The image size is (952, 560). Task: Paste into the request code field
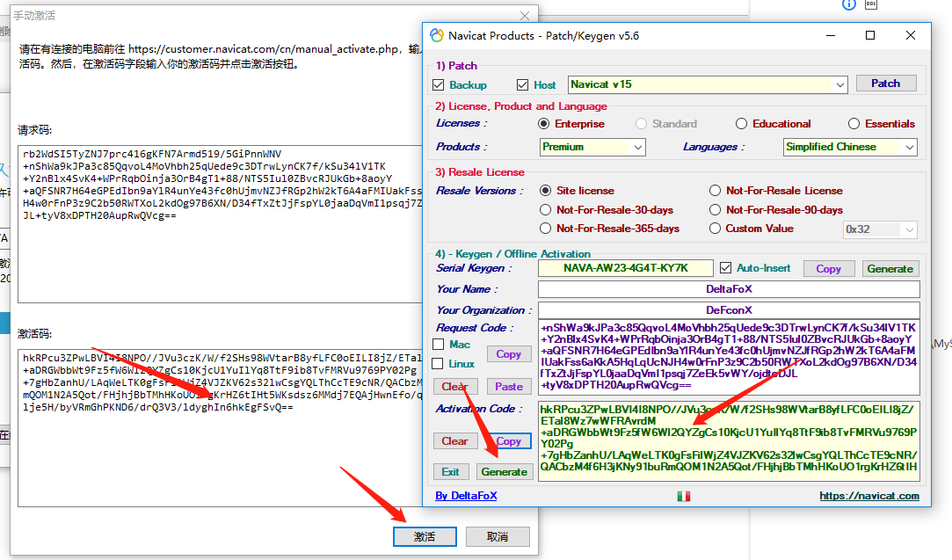509,386
